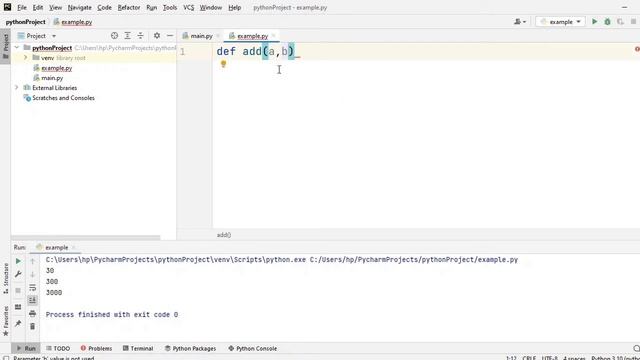Toggle soft-wrap in Run console

(x=33, y=288)
